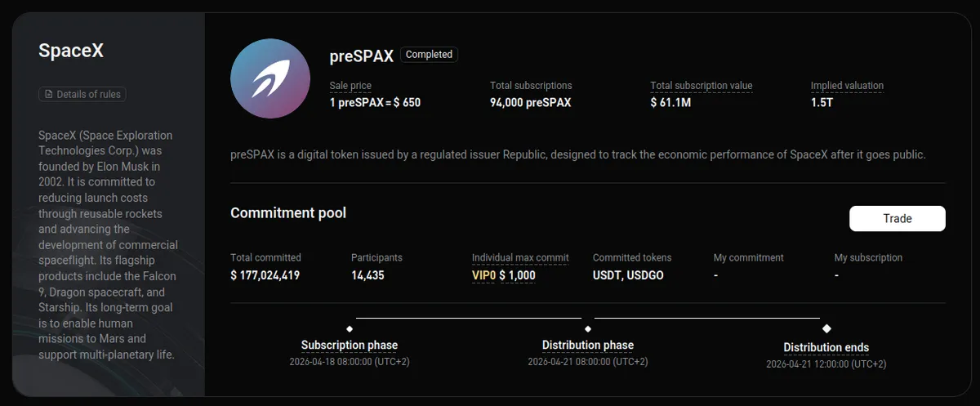This screenshot has width=980, height=406.
Task: Click the Total committed label
Action: tap(265, 257)
